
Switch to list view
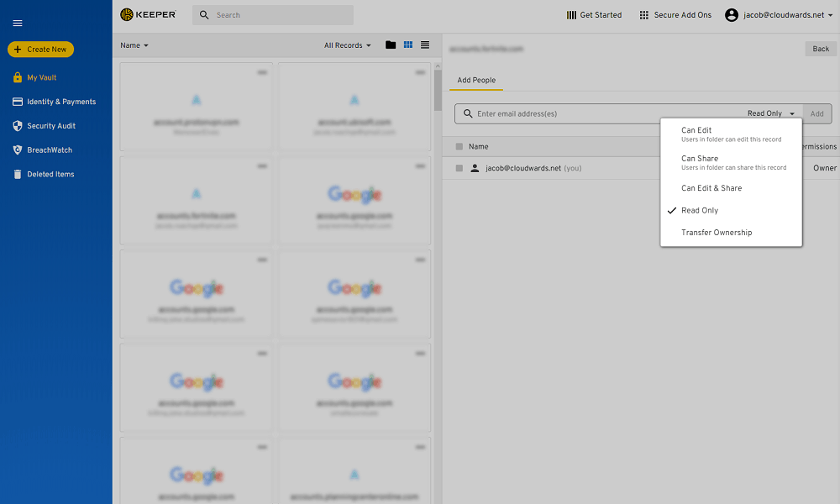[425, 45]
